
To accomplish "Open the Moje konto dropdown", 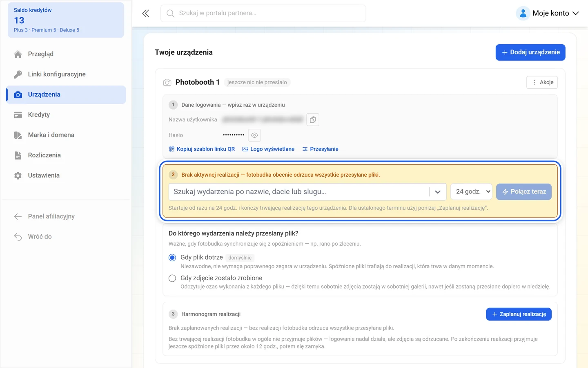I will (548, 13).
